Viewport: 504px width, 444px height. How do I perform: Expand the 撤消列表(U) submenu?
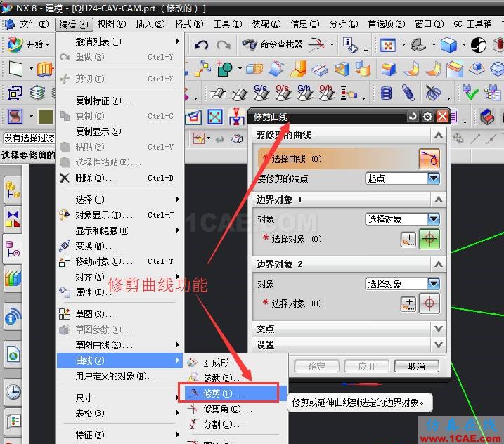click(x=119, y=41)
